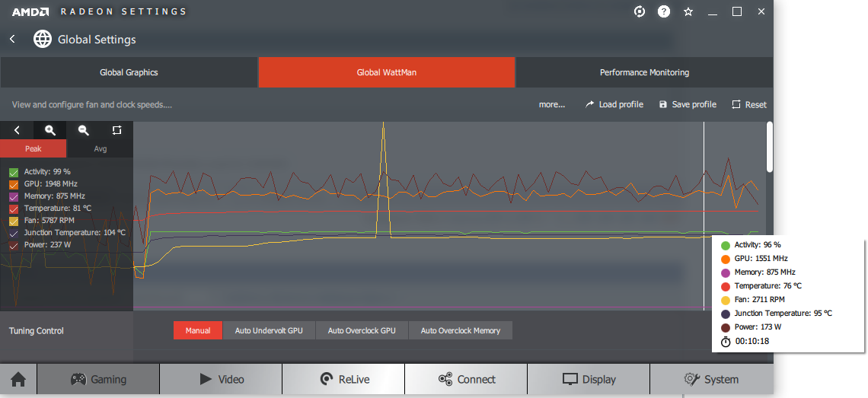The width and height of the screenshot is (868, 398).
Task: Select Auto Undervolt GPU
Action: (269, 330)
